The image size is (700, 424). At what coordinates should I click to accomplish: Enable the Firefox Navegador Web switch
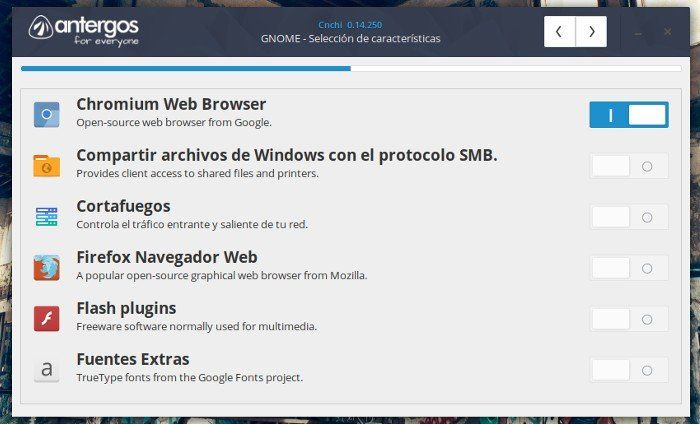coord(628,267)
